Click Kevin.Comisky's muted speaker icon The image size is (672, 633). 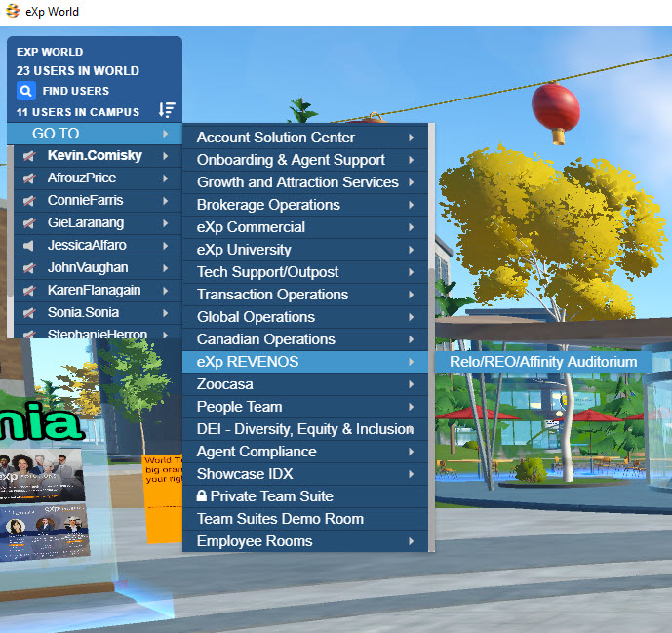(29, 156)
